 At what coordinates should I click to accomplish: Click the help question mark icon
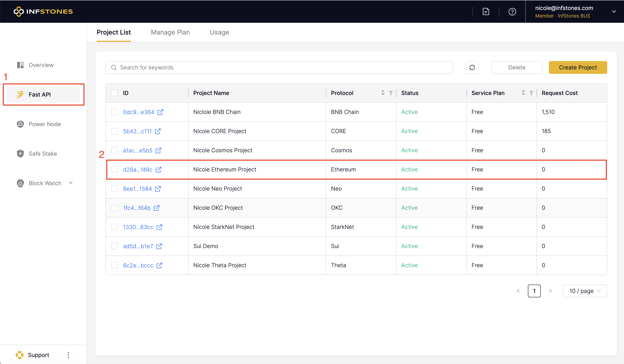coord(512,12)
